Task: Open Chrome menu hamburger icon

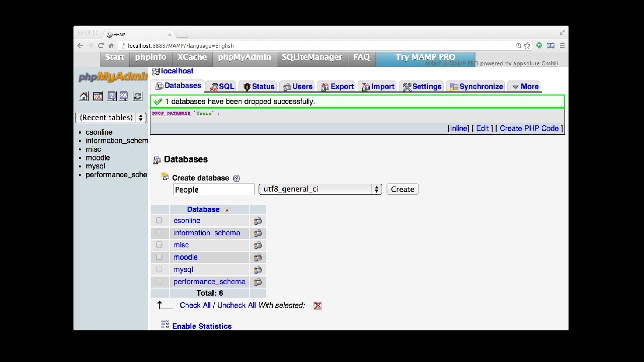Action: pyautogui.click(x=562, y=46)
